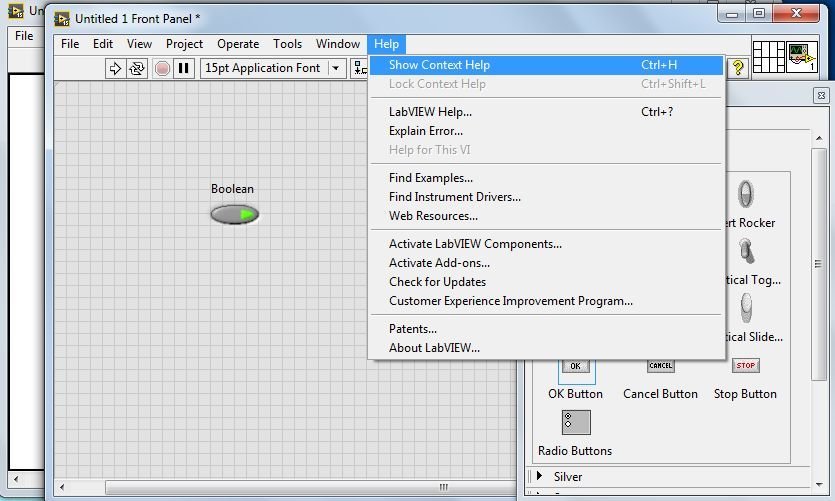Select the Vertical Slide switch palette icon
This screenshot has width=835, height=501.
(x=746, y=308)
